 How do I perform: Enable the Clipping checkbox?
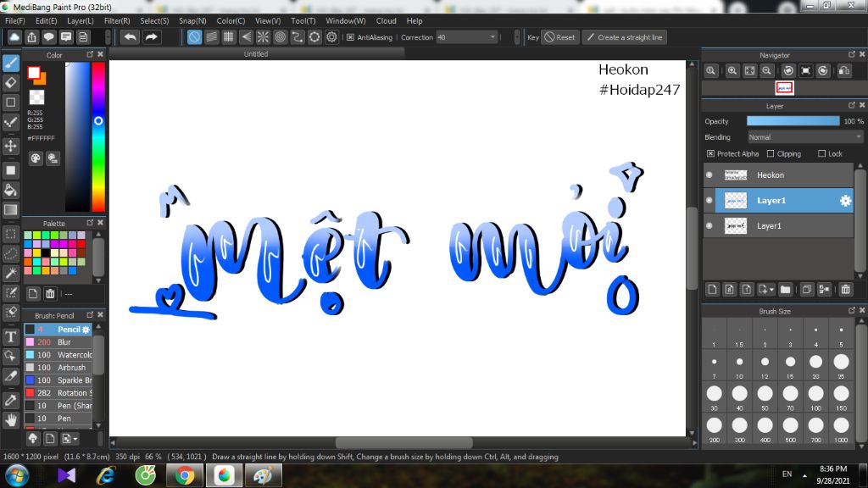770,154
